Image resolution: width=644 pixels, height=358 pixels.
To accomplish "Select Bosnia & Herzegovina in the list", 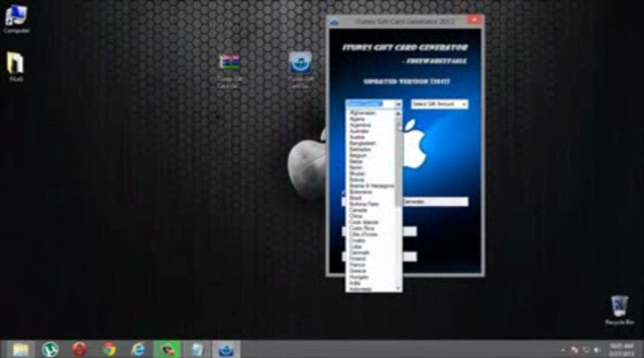I will coord(371,185).
